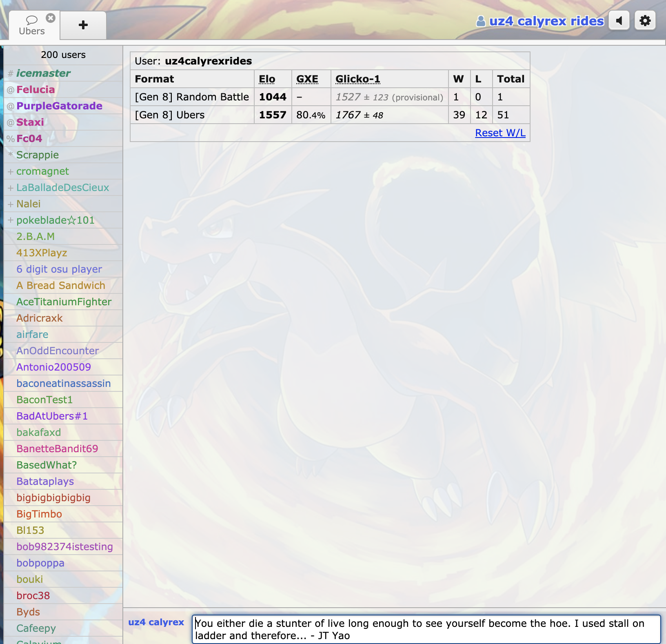The width and height of the screenshot is (666, 644).
Task: Click the Elo column header
Action: point(267,79)
